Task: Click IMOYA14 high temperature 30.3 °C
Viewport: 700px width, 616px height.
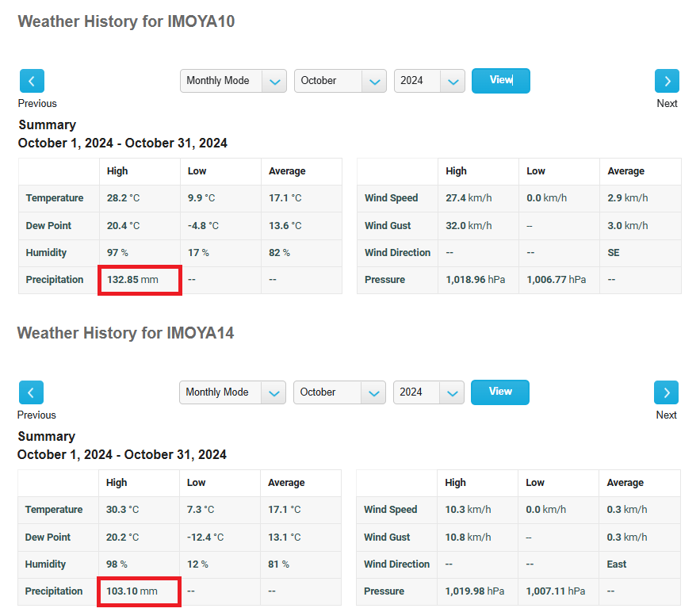Action: pos(122,510)
